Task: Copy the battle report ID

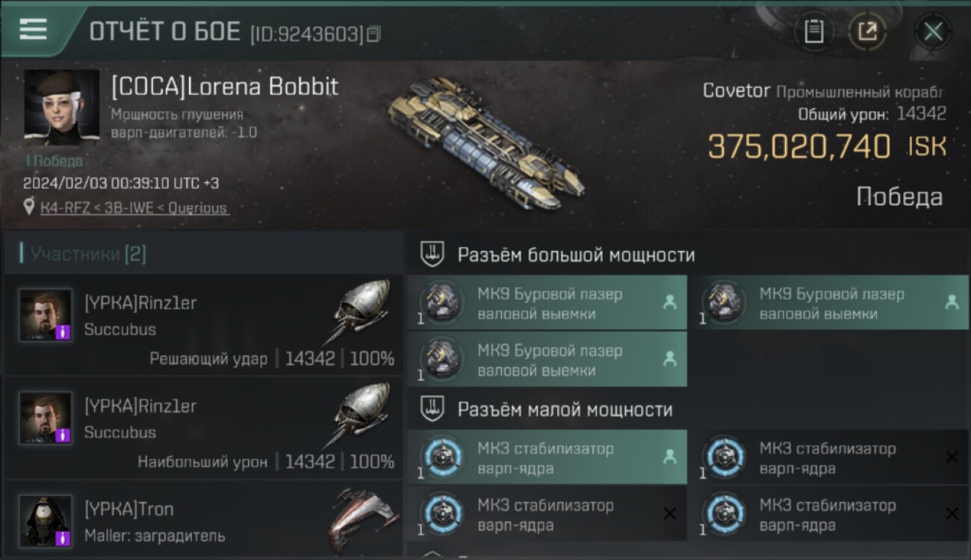Action: (373, 34)
